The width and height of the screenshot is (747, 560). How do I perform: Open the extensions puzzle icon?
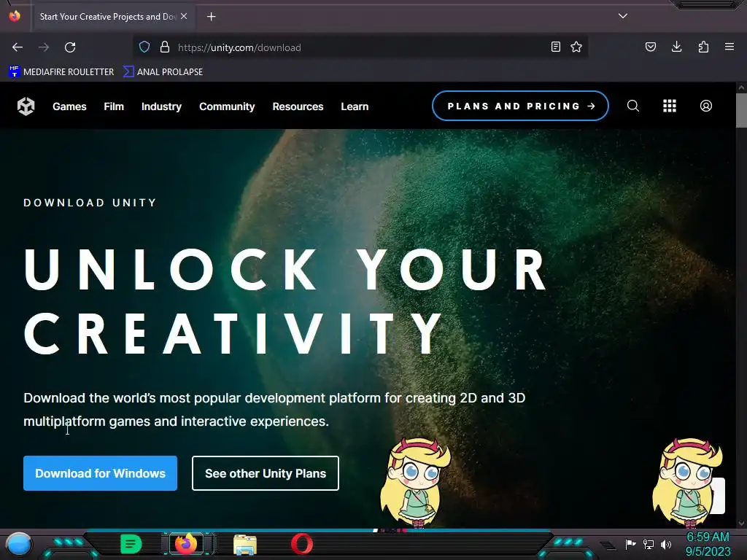point(703,47)
